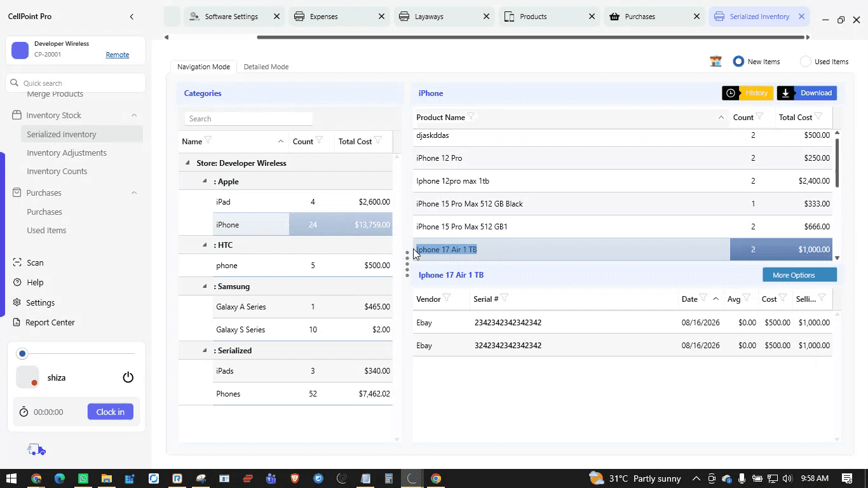Select the Used Items radio button
Image resolution: width=868 pixels, height=488 pixels.
(806, 62)
